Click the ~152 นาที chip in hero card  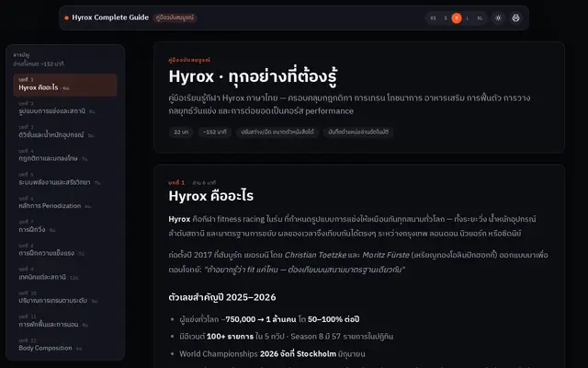[x=215, y=132]
